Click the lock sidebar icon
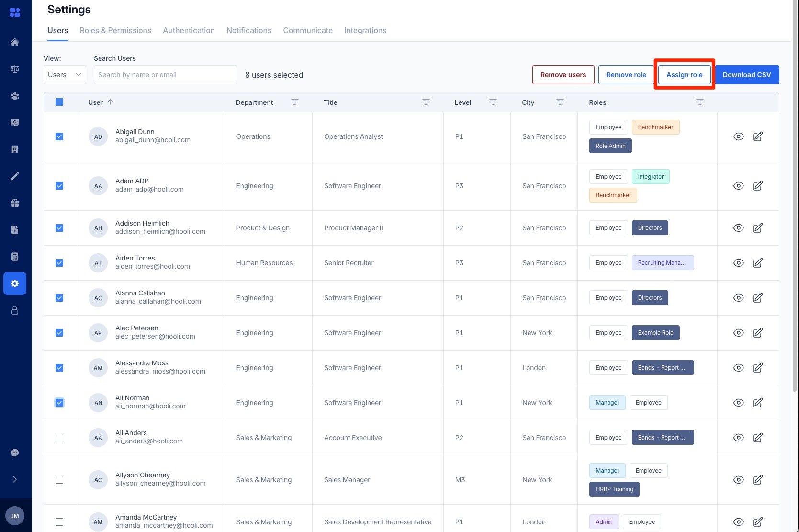 point(15,310)
